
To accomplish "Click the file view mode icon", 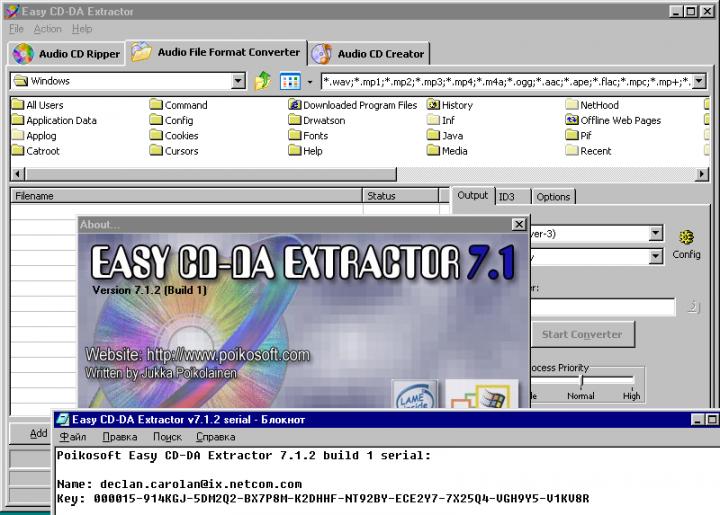I will 290,81.
